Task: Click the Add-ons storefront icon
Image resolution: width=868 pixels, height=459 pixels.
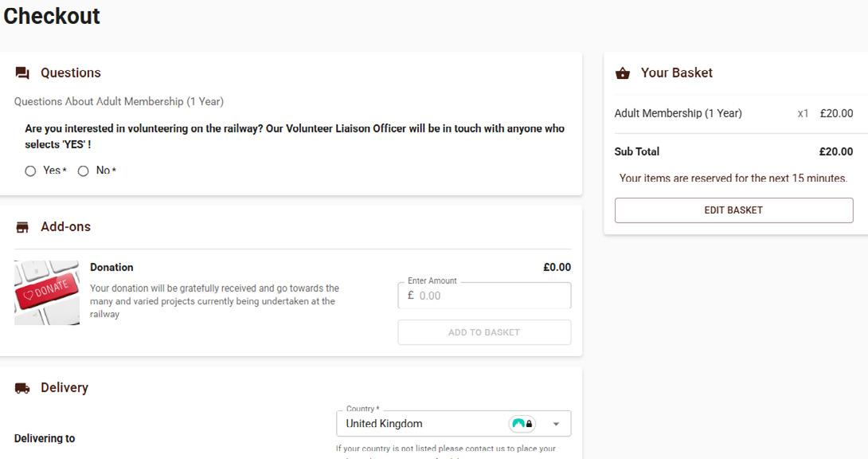Action: (x=22, y=227)
